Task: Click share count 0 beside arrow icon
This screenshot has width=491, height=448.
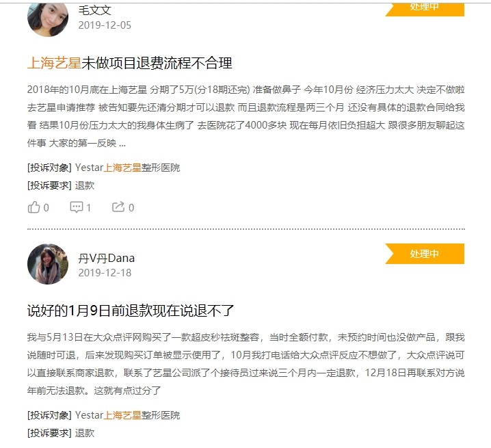Action: [131, 208]
